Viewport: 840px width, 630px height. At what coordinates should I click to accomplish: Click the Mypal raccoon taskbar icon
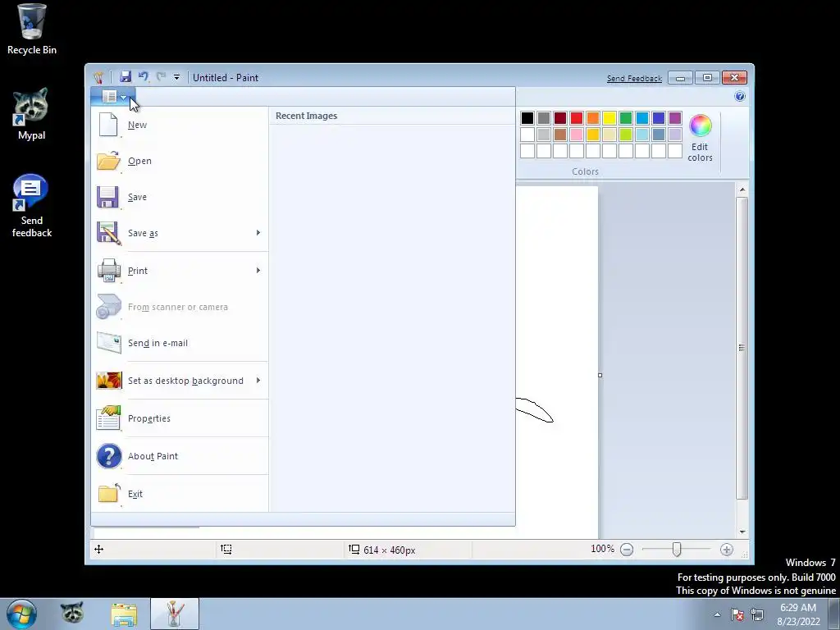[72, 614]
